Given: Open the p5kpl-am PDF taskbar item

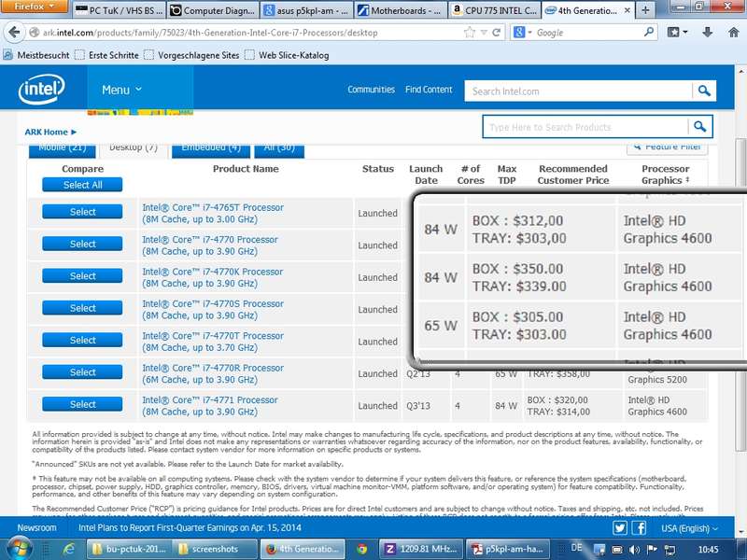Looking at the screenshot, I should click(507, 549).
